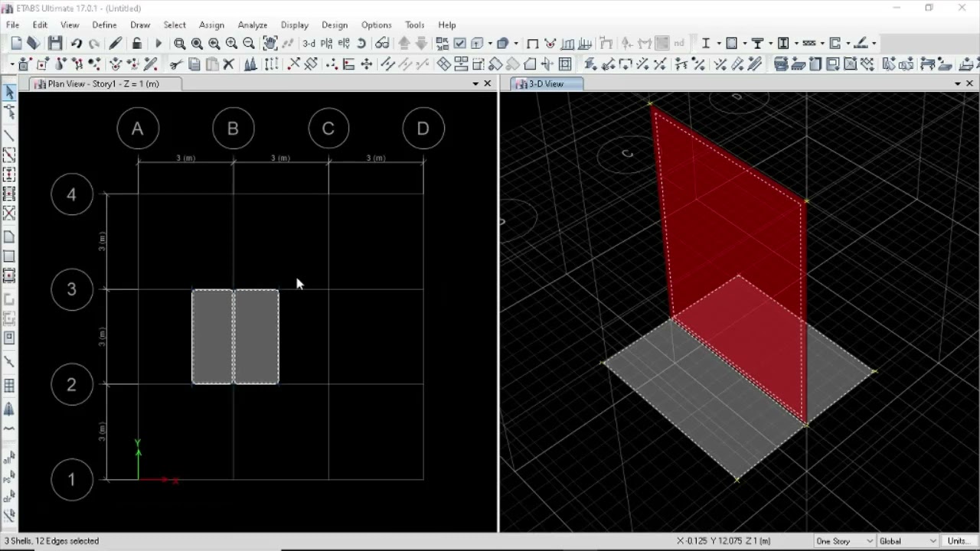This screenshot has width=980, height=551.
Task: Toggle the Lock/Unlock Model padlock
Action: point(137,44)
